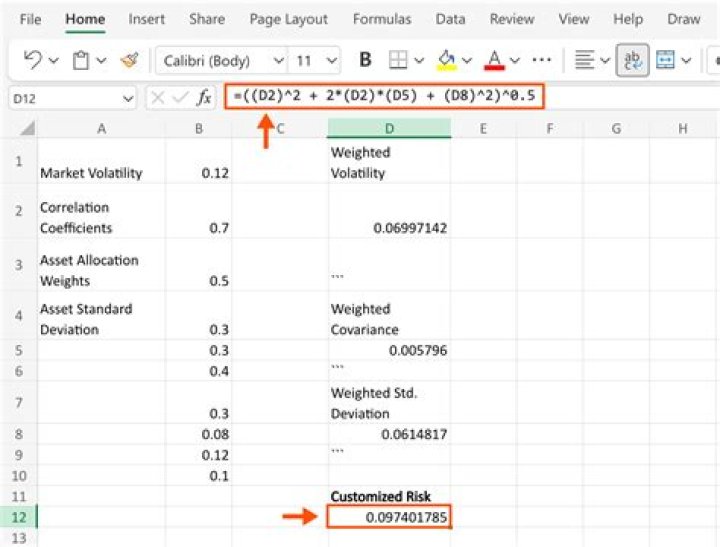Apply the red font color
The height and width of the screenshot is (547, 720).
click(x=493, y=61)
